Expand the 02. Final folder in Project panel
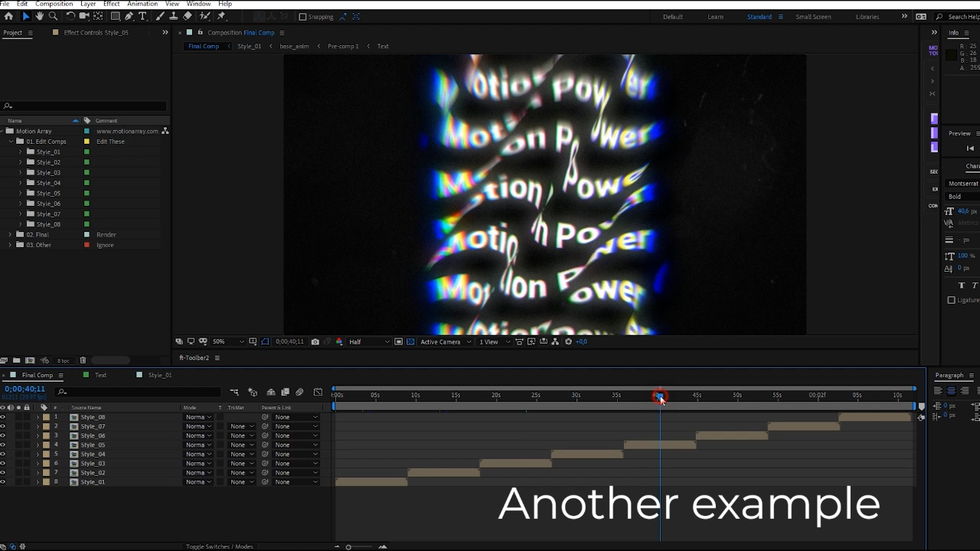 coord(11,234)
